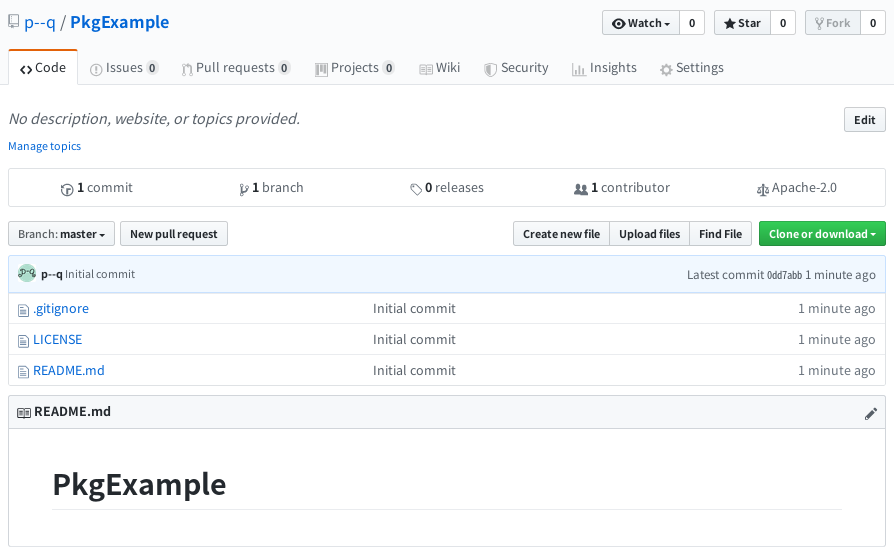Click the Pull requests icon
Image resolution: width=894 pixels, height=558 pixels.
click(x=187, y=70)
